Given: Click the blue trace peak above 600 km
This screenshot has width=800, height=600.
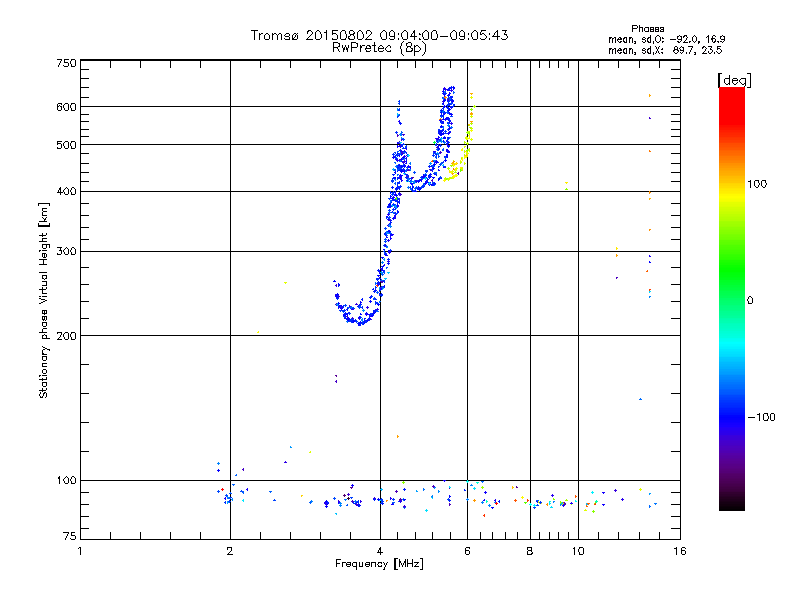Looking at the screenshot, I should click(448, 98).
